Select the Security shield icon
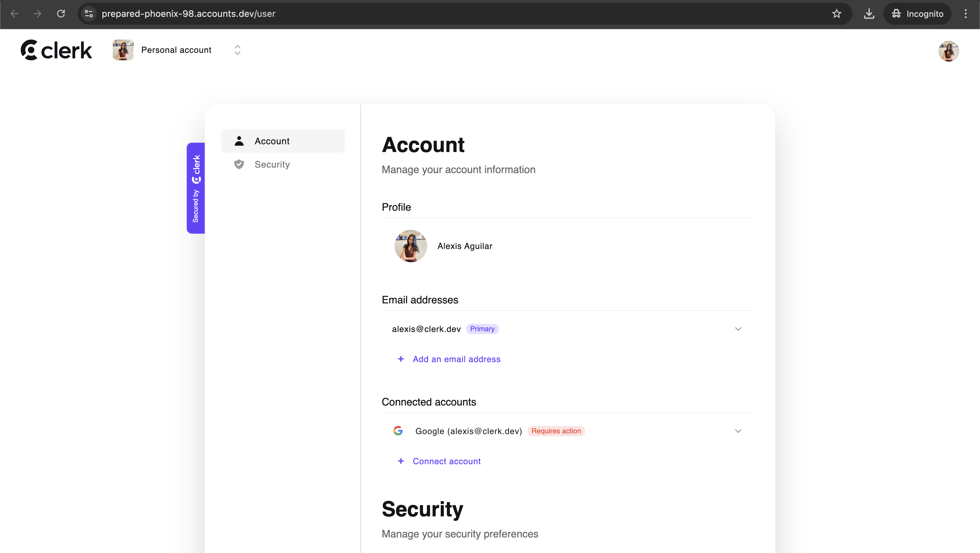This screenshot has height=553, width=980. point(239,164)
